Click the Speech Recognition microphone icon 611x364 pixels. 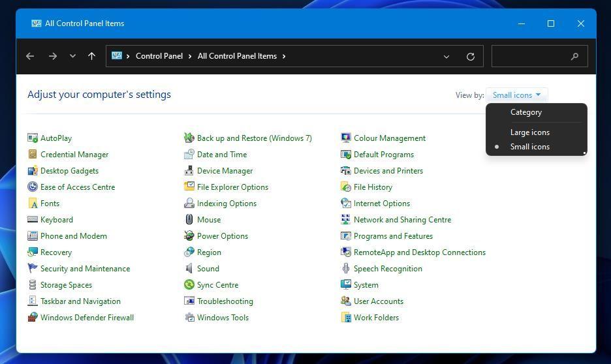[346, 269]
